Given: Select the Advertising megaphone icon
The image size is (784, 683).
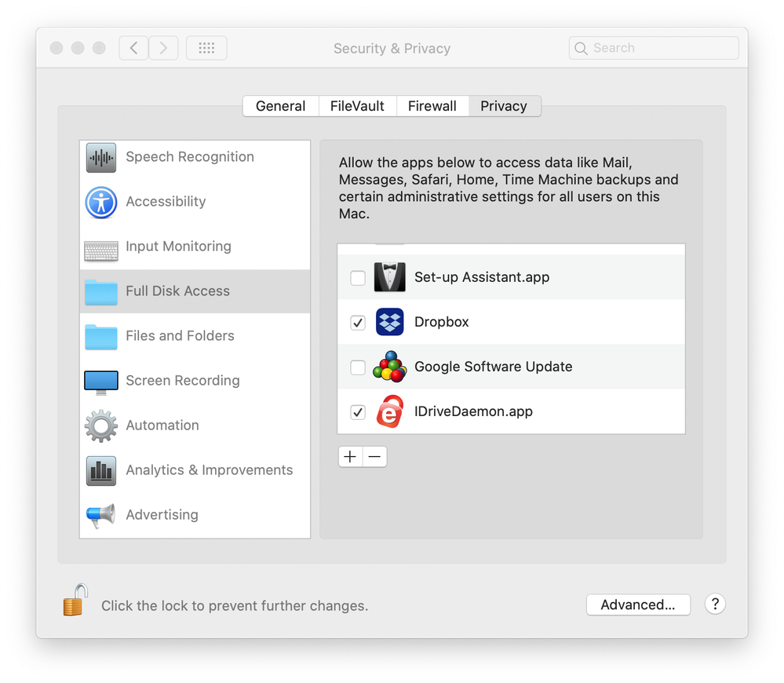Looking at the screenshot, I should [101, 515].
